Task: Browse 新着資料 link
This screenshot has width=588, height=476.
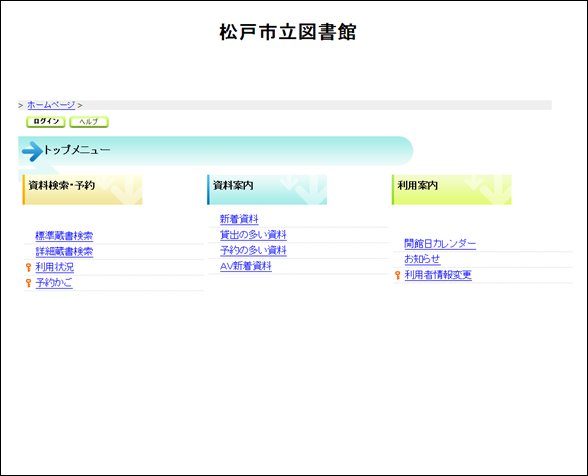Action: [x=239, y=219]
